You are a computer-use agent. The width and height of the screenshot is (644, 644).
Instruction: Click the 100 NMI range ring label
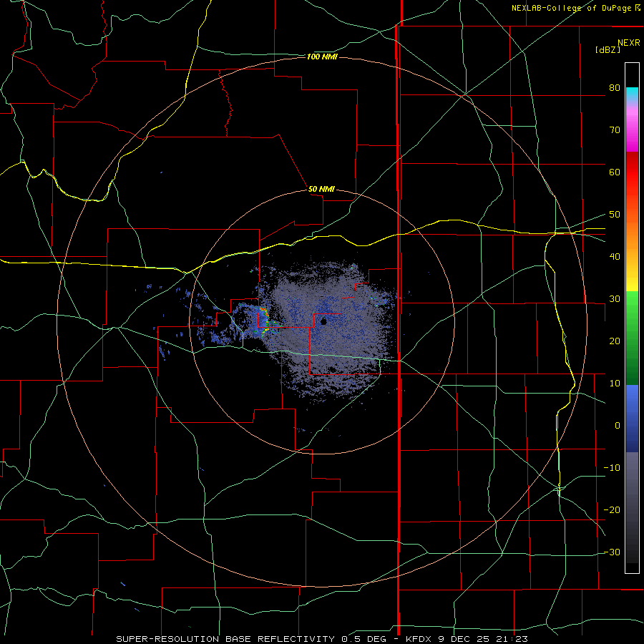pos(322,57)
